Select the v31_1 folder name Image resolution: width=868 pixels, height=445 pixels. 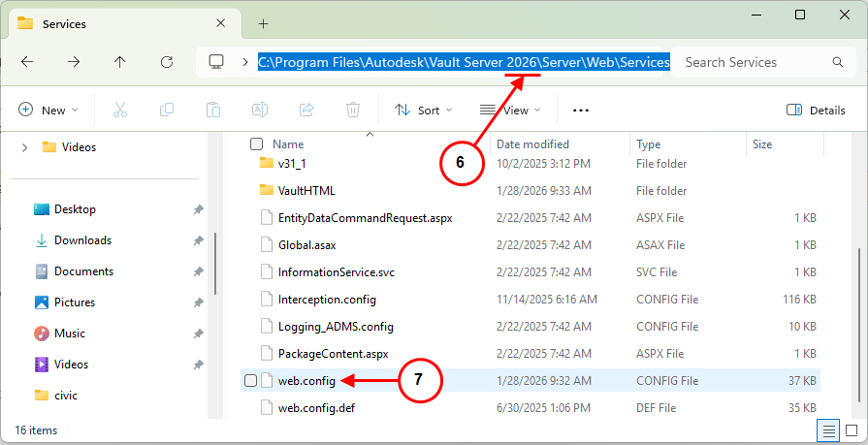point(292,163)
